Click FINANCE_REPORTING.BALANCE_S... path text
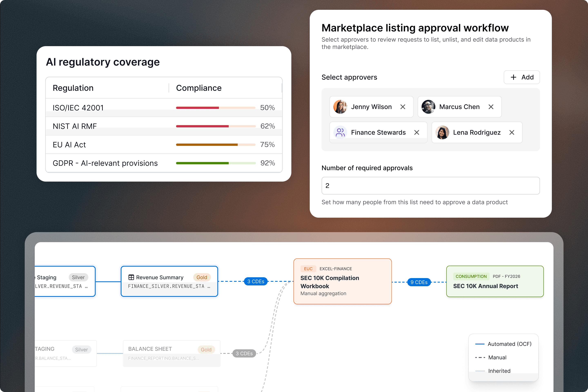The width and height of the screenshot is (588, 392). [x=164, y=358]
